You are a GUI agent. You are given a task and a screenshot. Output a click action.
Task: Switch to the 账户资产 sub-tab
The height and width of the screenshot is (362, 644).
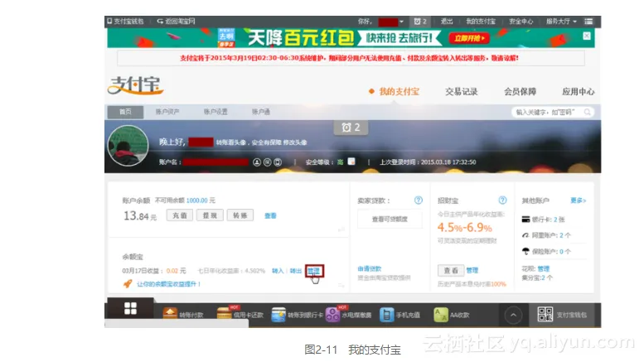click(167, 112)
